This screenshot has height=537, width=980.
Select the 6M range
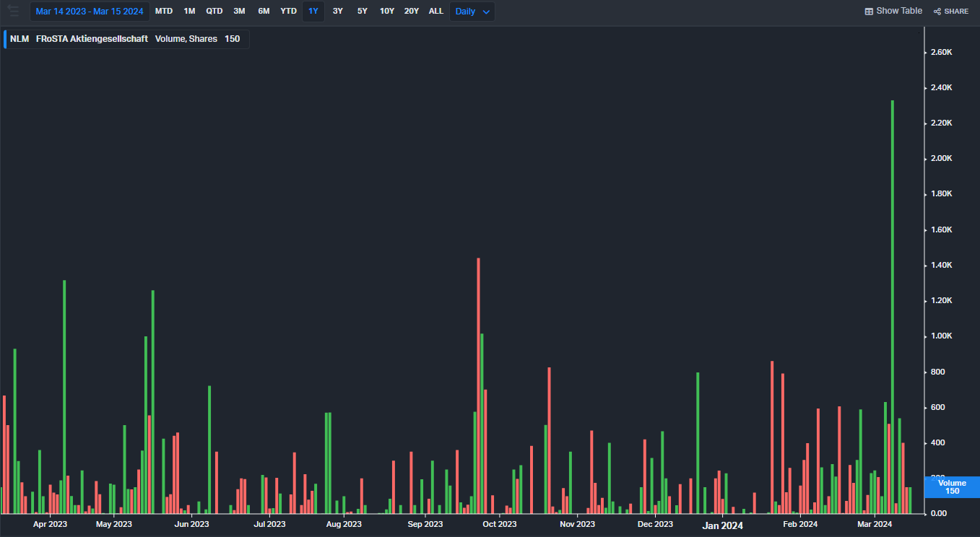pyautogui.click(x=264, y=12)
